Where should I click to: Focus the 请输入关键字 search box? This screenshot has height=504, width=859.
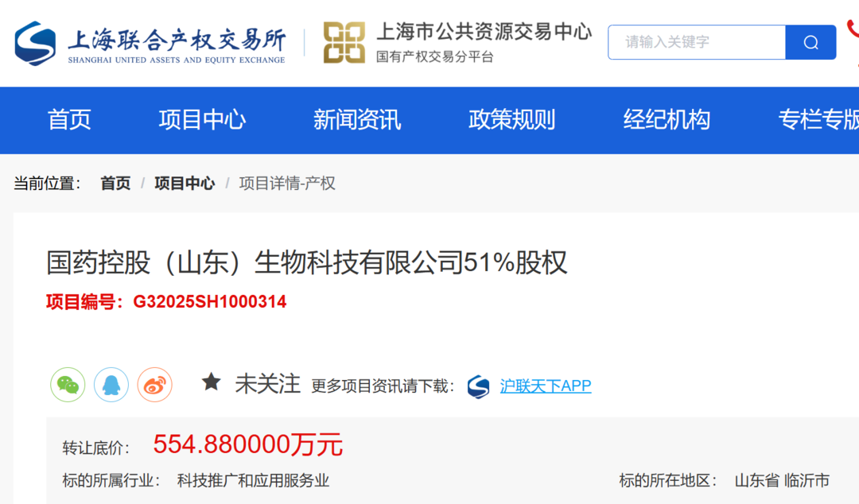(x=697, y=42)
